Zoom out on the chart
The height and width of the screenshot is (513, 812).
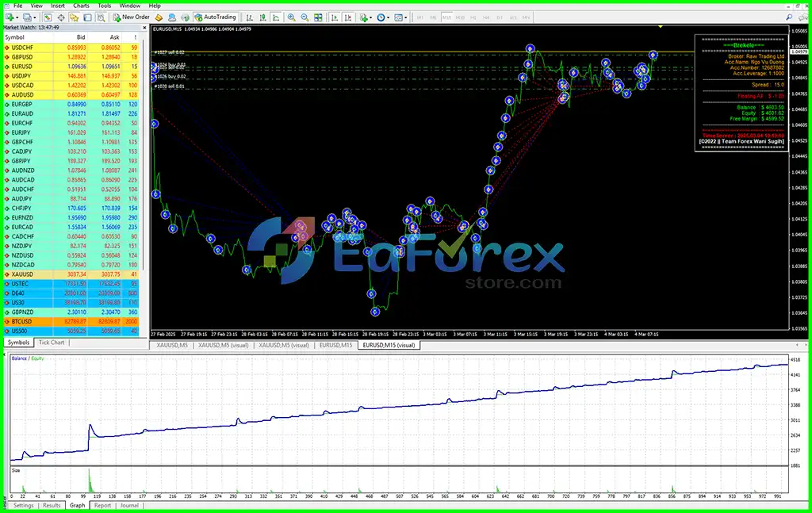(x=305, y=17)
